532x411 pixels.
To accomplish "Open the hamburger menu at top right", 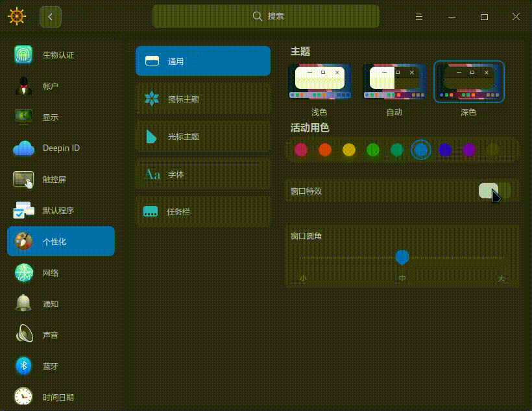I will click(x=419, y=18).
